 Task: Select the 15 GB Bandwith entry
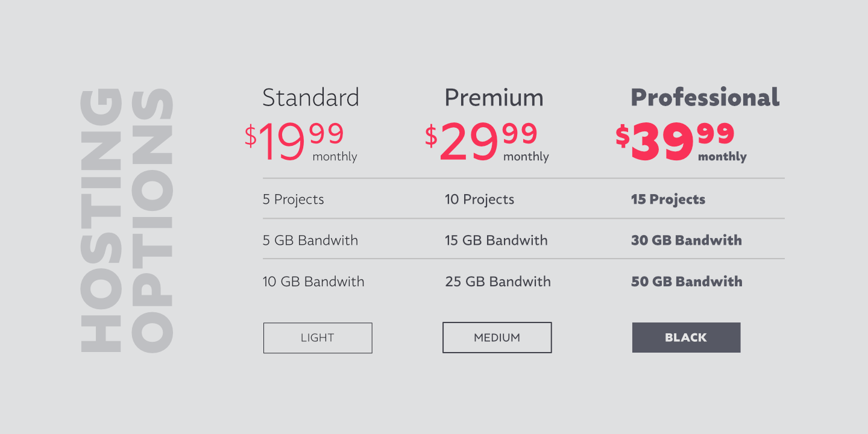(x=496, y=241)
